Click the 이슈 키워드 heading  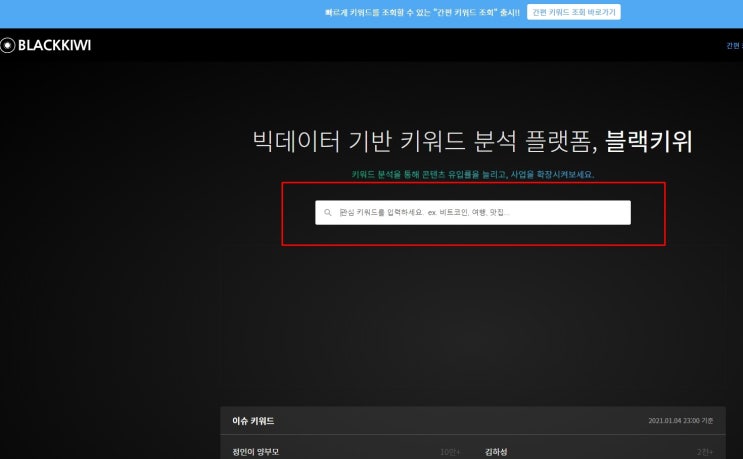pyautogui.click(x=253, y=421)
